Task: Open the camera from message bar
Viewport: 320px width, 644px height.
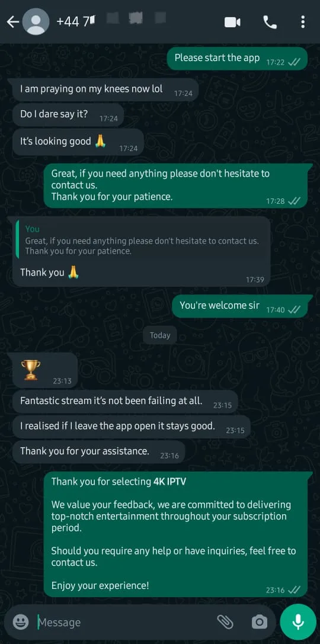Action: (259, 622)
